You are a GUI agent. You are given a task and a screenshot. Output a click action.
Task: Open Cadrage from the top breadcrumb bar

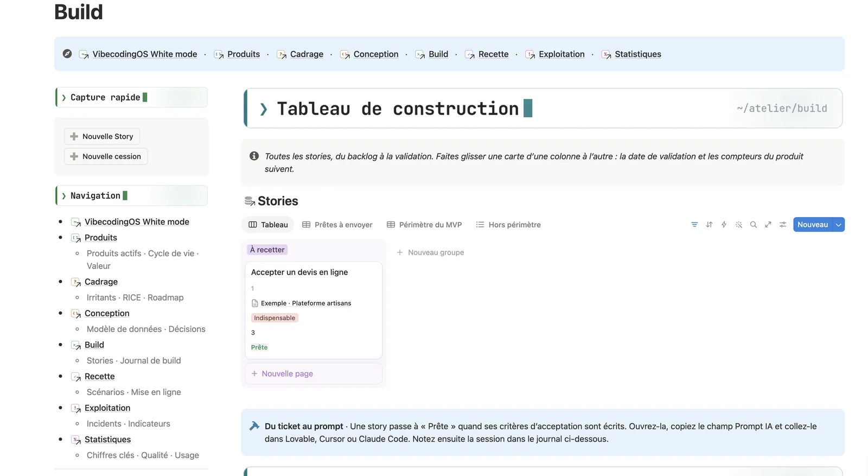point(307,54)
